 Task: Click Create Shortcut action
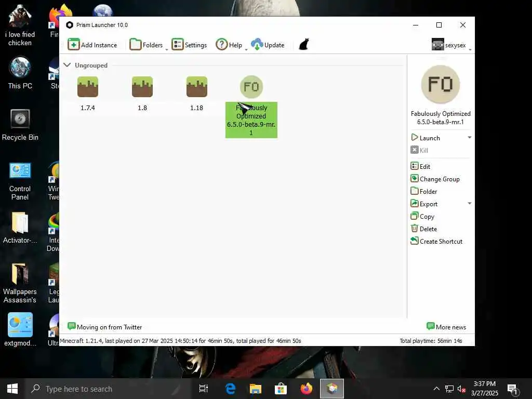pyautogui.click(x=436, y=241)
